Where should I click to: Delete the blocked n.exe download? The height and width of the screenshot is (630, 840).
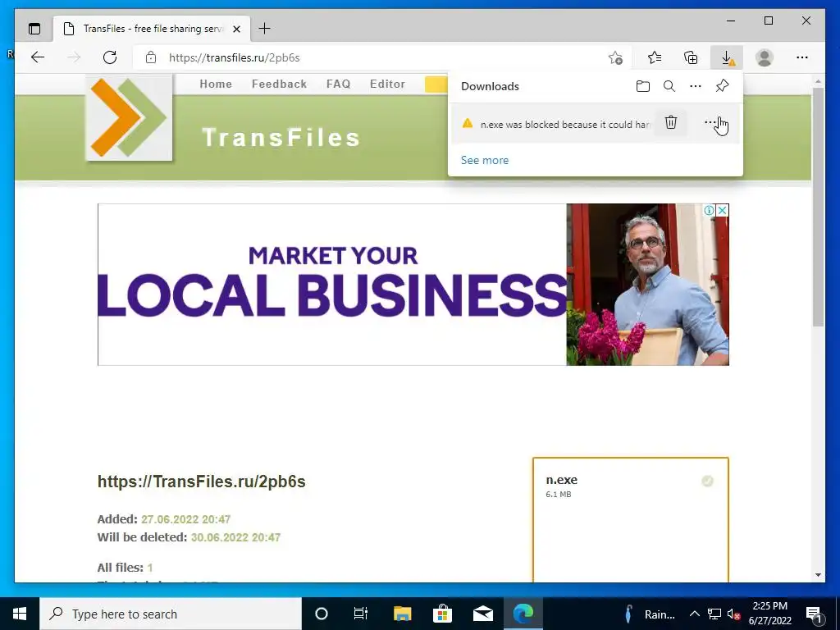coord(671,123)
